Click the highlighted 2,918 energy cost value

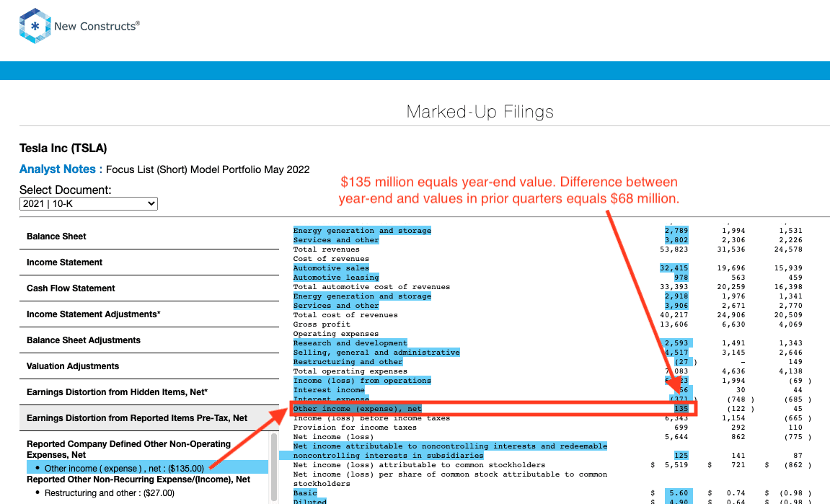point(676,296)
